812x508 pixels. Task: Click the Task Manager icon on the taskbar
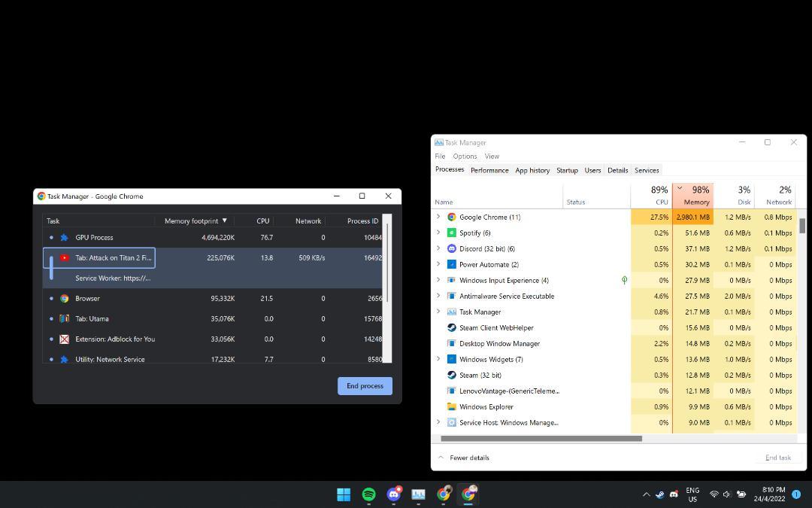419,494
